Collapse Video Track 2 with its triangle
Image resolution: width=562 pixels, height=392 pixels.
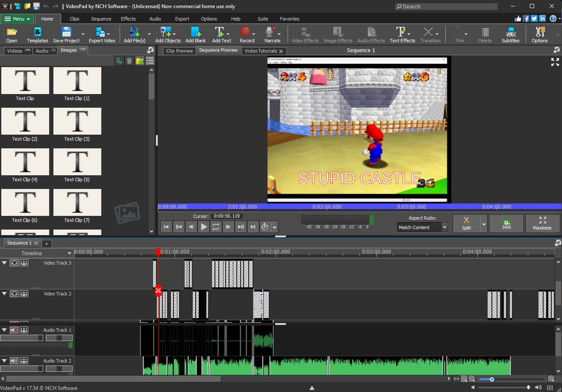point(5,294)
